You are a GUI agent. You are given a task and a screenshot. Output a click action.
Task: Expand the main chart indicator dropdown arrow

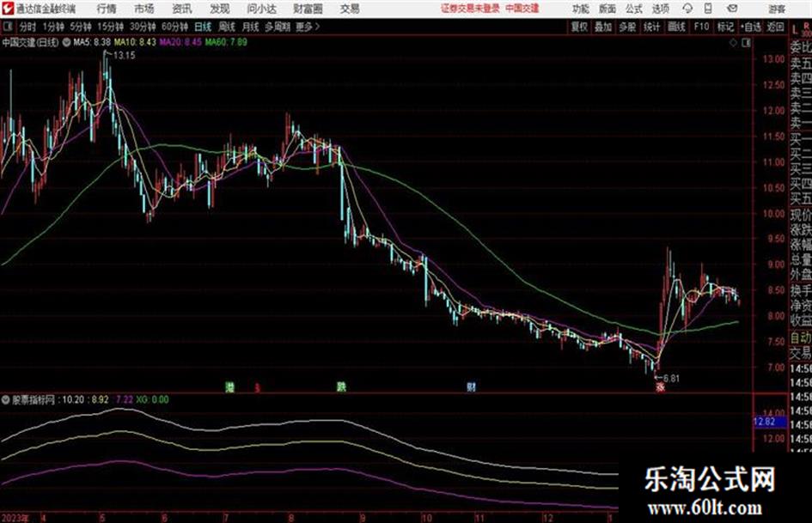(x=66, y=42)
